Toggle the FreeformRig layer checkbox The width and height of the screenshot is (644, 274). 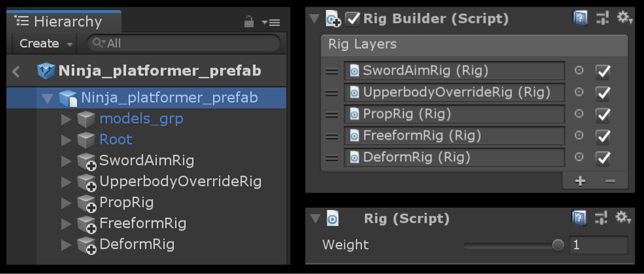[x=603, y=136]
